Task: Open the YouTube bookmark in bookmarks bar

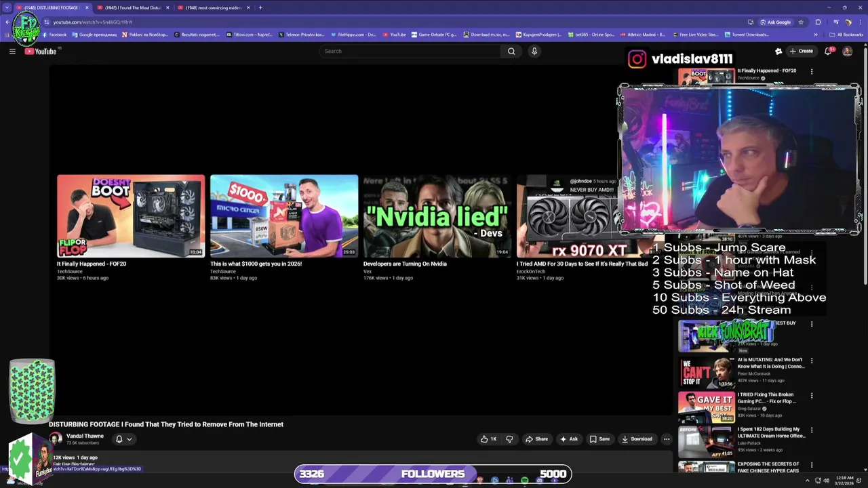Action: pyautogui.click(x=395, y=35)
